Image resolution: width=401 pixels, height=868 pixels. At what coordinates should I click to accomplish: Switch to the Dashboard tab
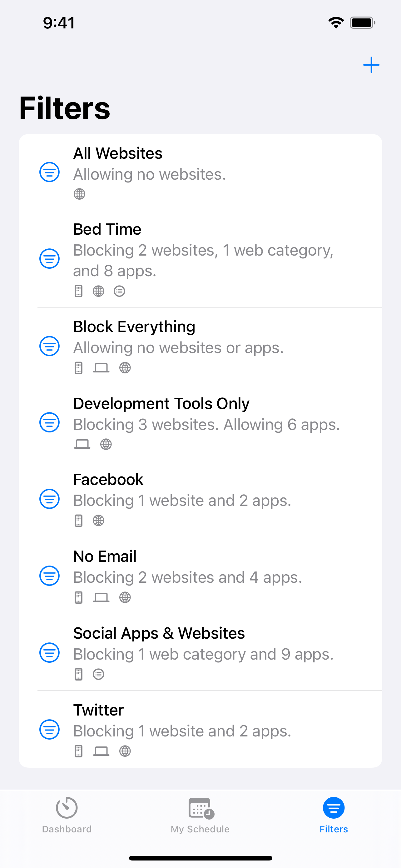pyautogui.click(x=67, y=814)
